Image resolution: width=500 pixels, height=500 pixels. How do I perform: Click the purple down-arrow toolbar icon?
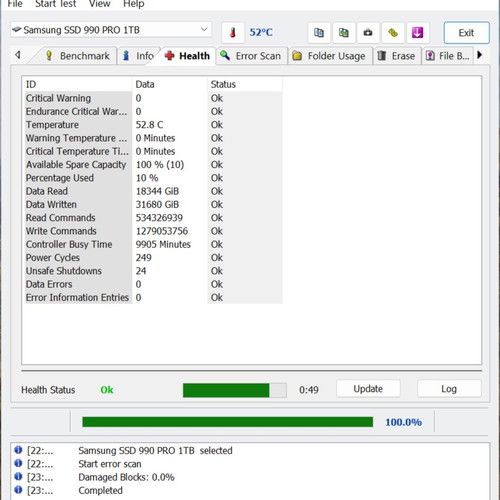coord(418,33)
